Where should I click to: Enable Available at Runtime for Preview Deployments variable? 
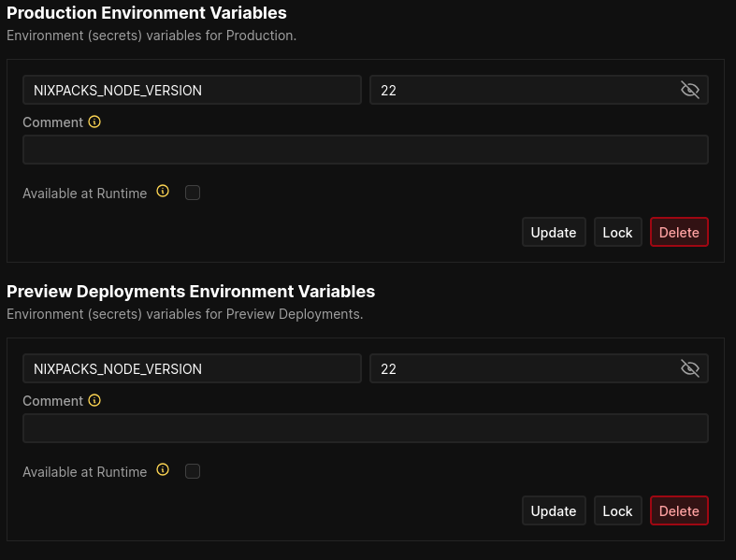point(193,471)
